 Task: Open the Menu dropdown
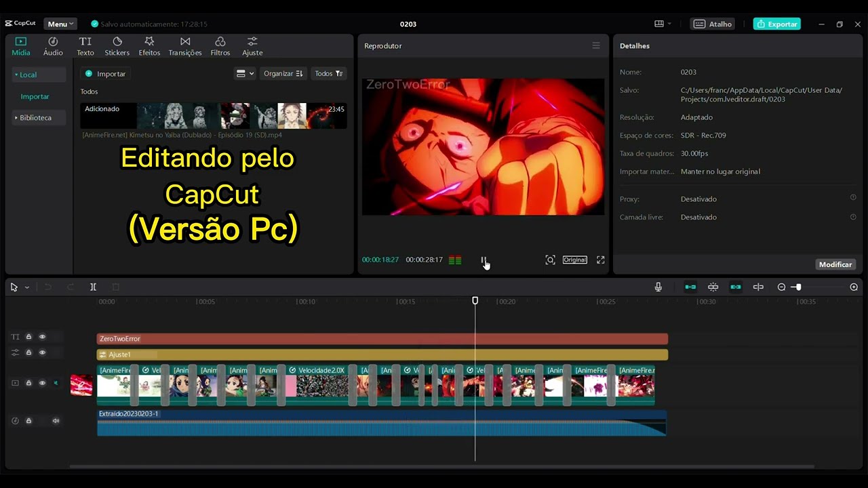coord(60,24)
